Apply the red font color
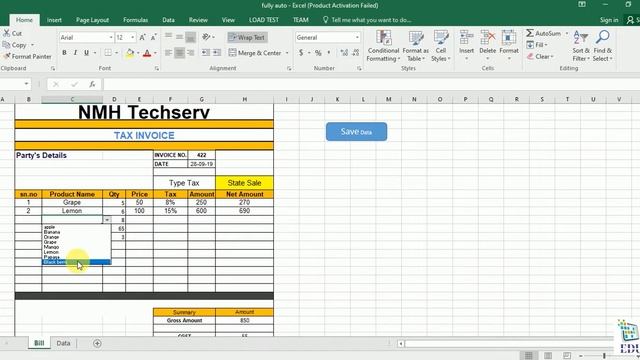This screenshot has width=640, height=360. pyautogui.click(x=147, y=53)
